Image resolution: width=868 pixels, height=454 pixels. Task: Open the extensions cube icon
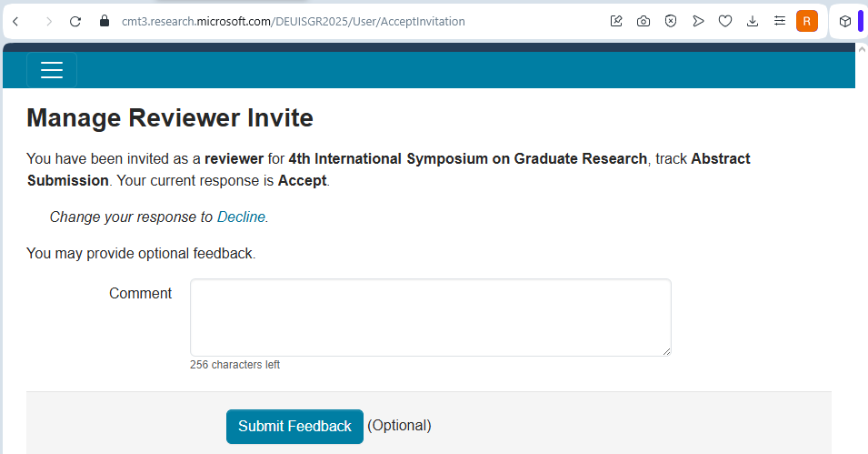pos(844,21)
